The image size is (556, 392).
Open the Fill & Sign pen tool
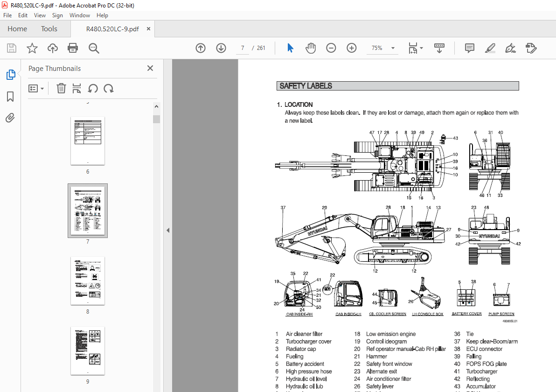click(511, 48)
